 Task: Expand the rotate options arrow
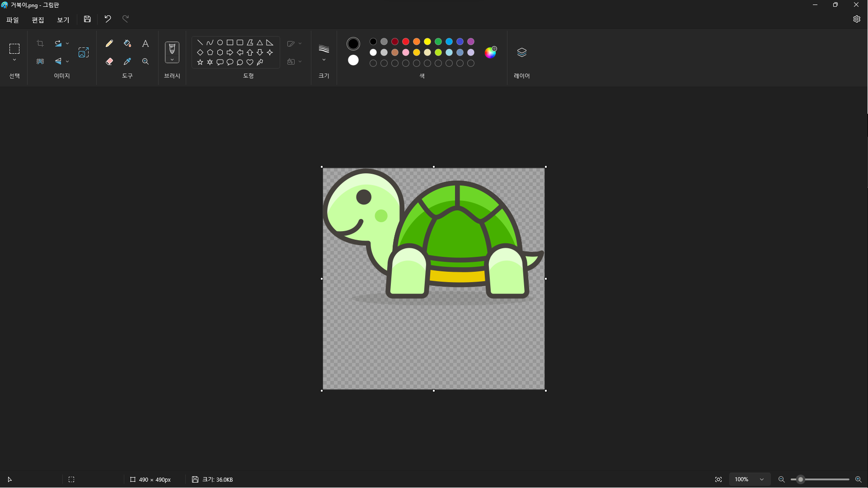coord(67,43)
